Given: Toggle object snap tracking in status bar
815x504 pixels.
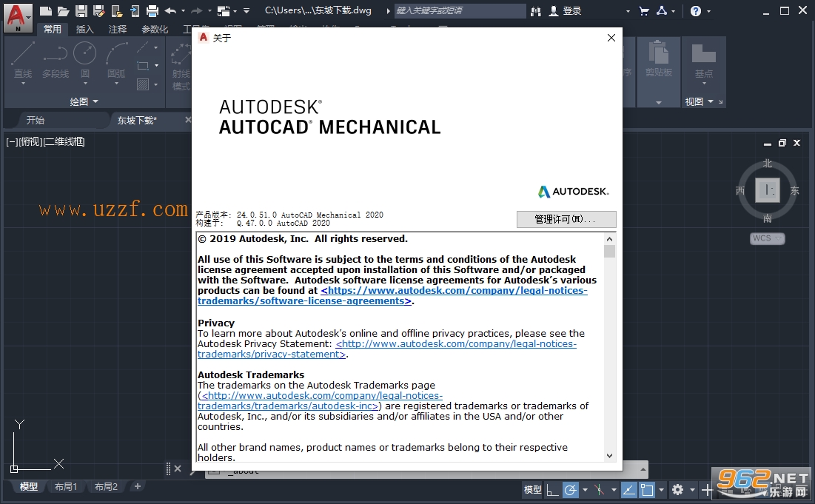Looking at the screenshot, I should click(629, 489).
